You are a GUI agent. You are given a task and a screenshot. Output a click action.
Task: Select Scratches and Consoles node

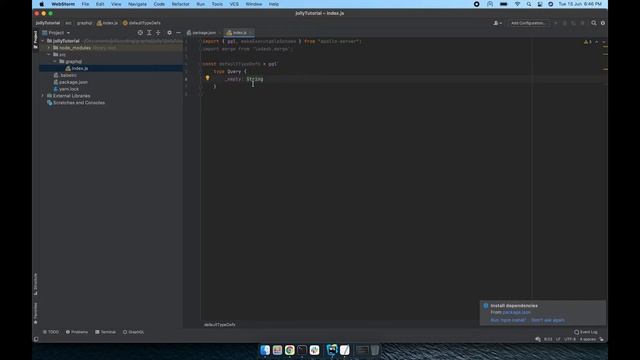(76, 103)
